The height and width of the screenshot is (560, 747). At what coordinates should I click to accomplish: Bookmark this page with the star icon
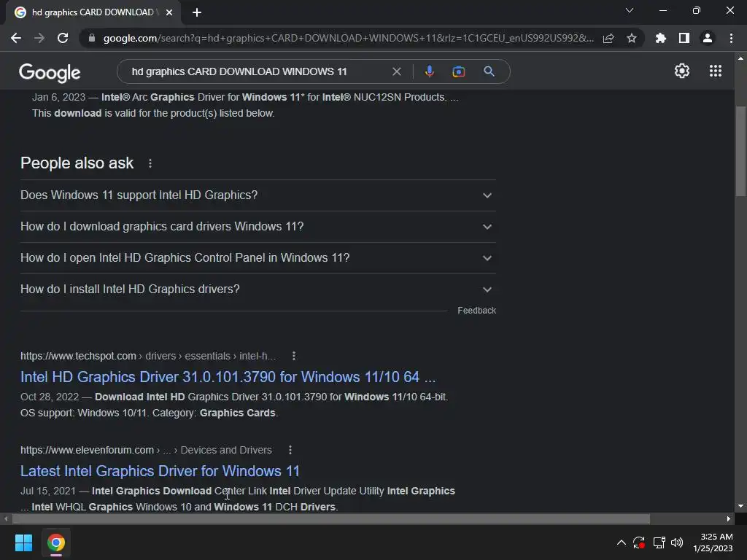tap(632, 38)
